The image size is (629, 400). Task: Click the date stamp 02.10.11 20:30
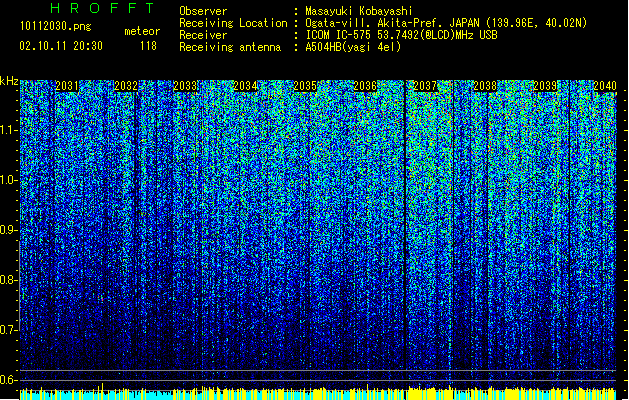tap(61, 46)
